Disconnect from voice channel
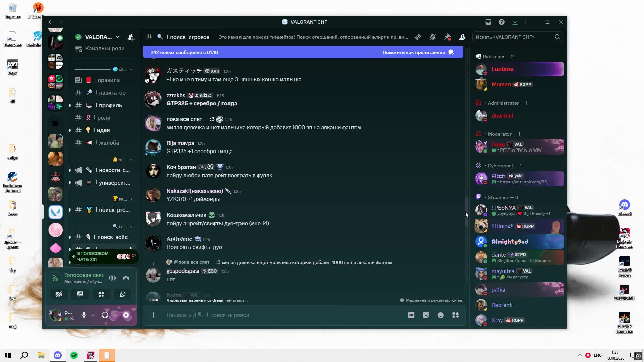 click(x=126, y=278)
